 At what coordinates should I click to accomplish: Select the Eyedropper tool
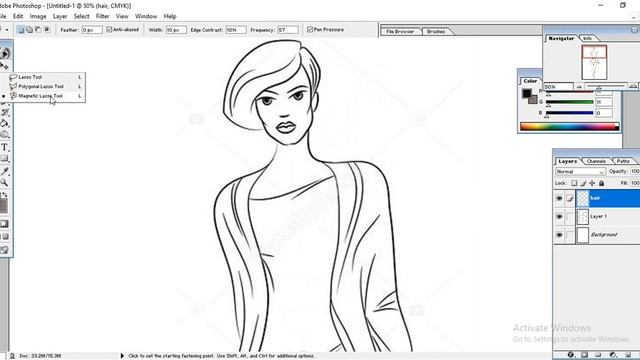(4, 171)
